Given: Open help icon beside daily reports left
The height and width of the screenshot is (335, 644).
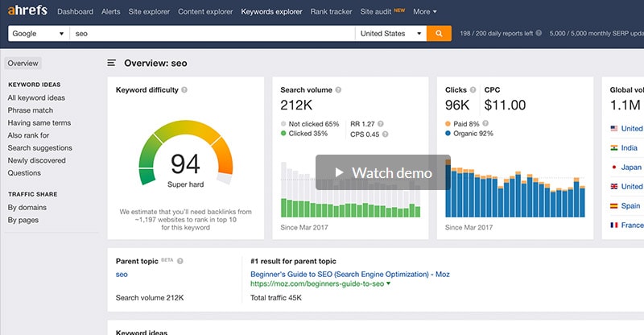Looking at the screenshot, I should [539, 33].
